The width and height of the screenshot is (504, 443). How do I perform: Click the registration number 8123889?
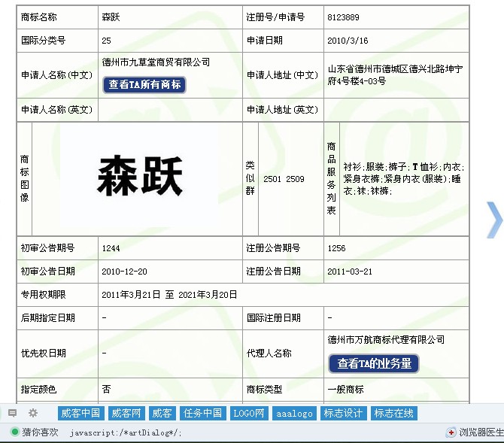pyautogui.click(x=343, y=17)
